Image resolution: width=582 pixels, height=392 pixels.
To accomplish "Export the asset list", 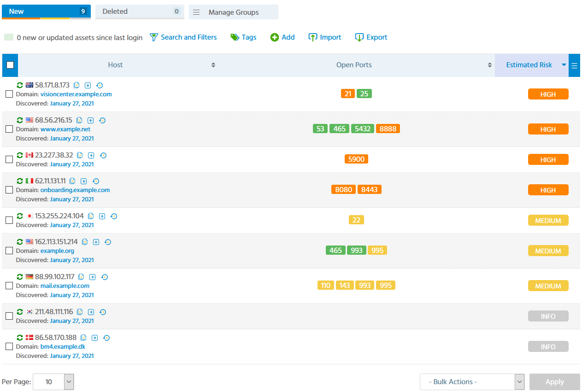I will tap(371, 37).
